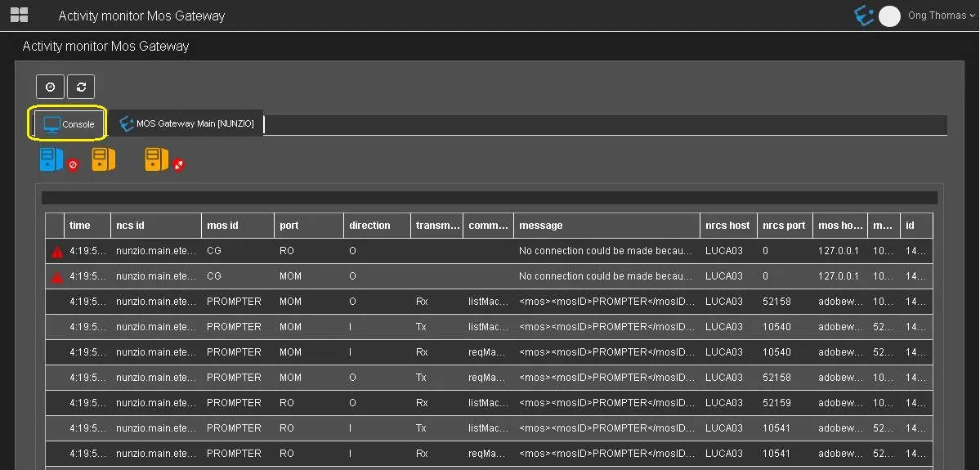This screenshot has width=980, height=470.
Task: Sort by the nrcs host column
Action: pos(727,226)
